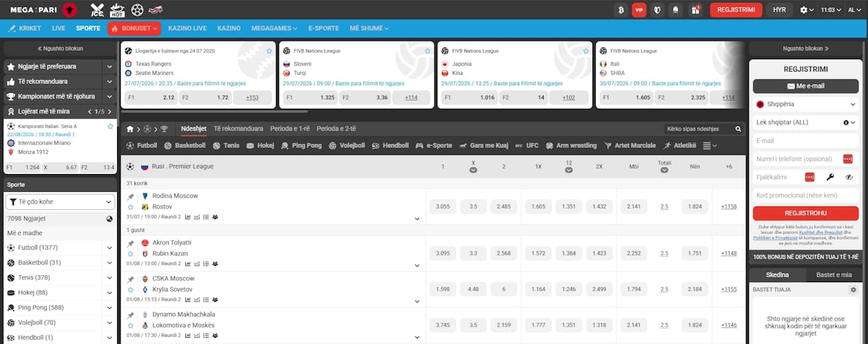Screen dimensions: 868x344
Task: Click the E-mail input field
Action: 805,140
